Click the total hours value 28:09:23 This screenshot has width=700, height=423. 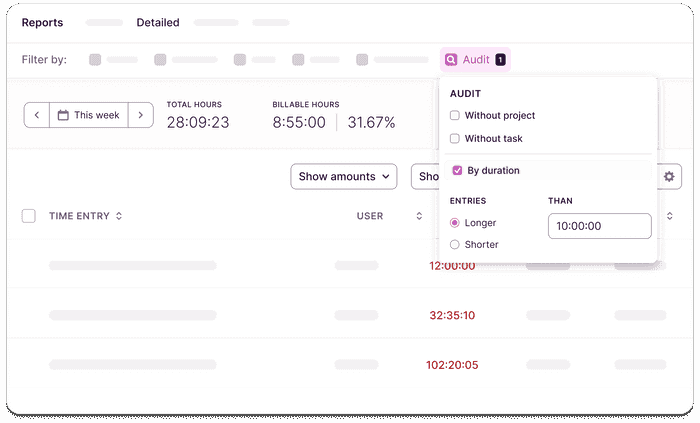click(x=198, y=122)
